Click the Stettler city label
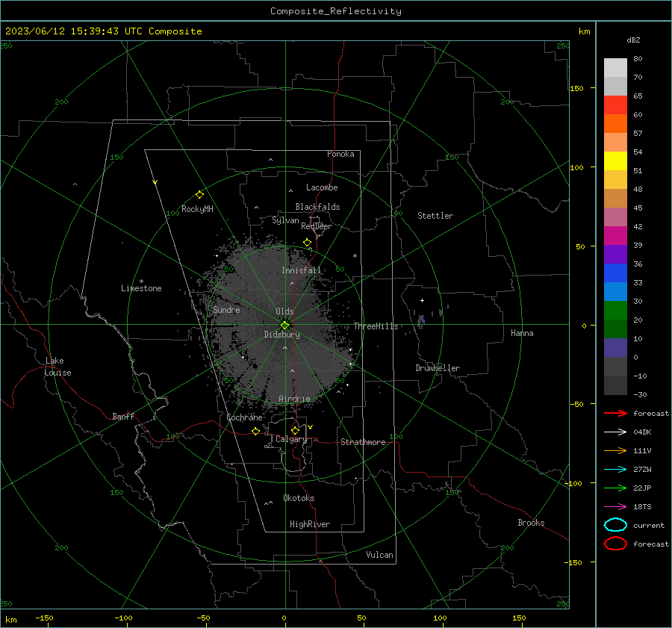Image resolution: width=672 pixels, height=628 pixels. click(435, 216)
